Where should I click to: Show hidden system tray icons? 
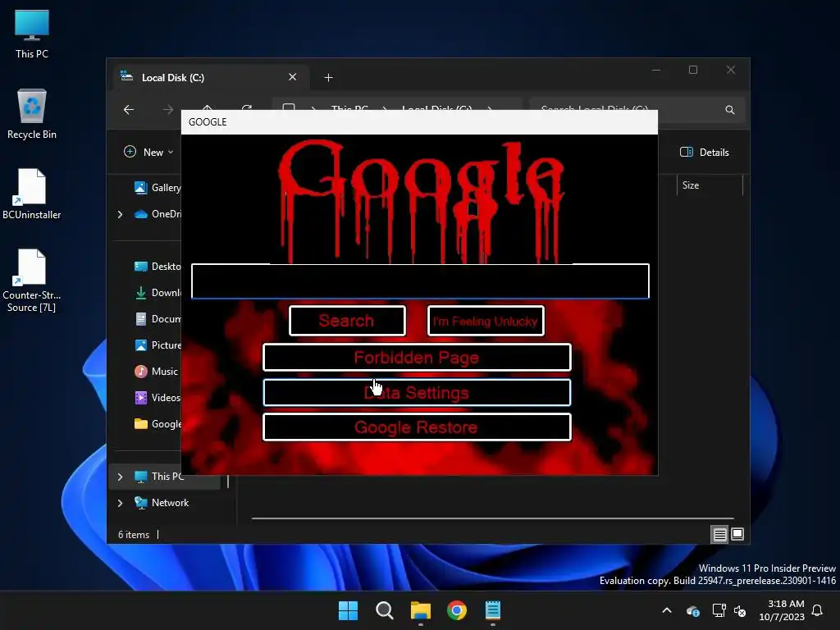coord(667,610)
